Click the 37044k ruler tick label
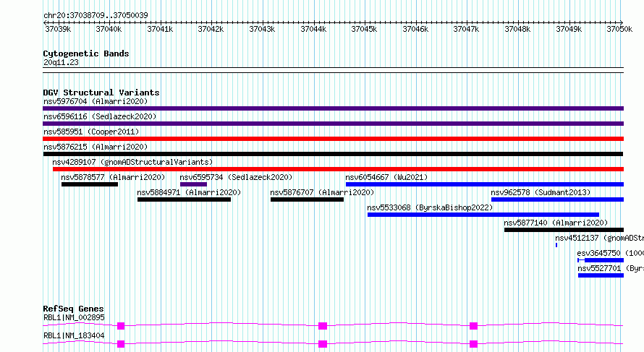Viewport: 644px width, 352px height. 313,29
